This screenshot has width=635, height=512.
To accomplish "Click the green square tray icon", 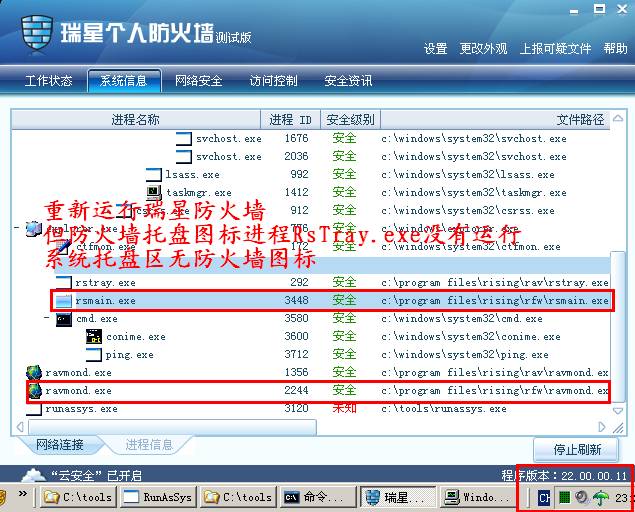I will click(564, 497).
